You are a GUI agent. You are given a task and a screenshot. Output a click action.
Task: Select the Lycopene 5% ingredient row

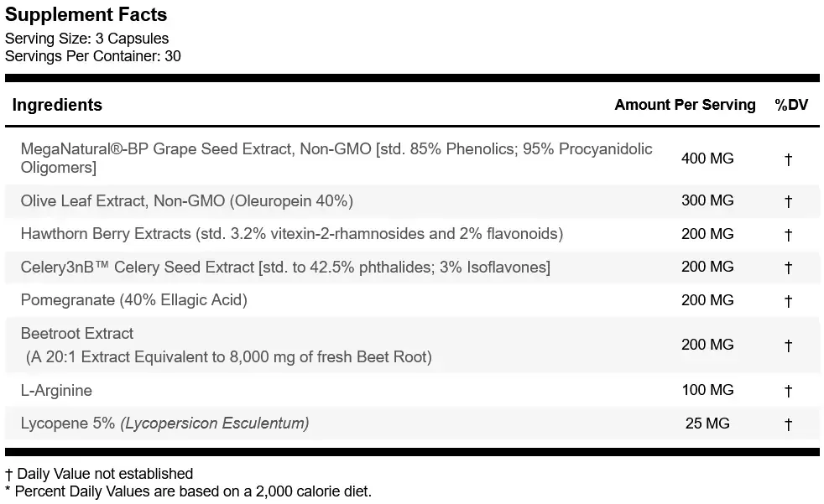(x=164, y=423)
